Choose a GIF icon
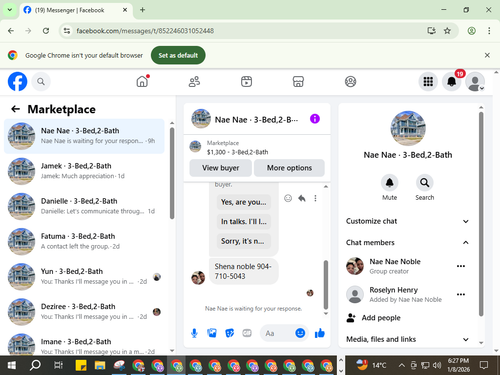 247,333
